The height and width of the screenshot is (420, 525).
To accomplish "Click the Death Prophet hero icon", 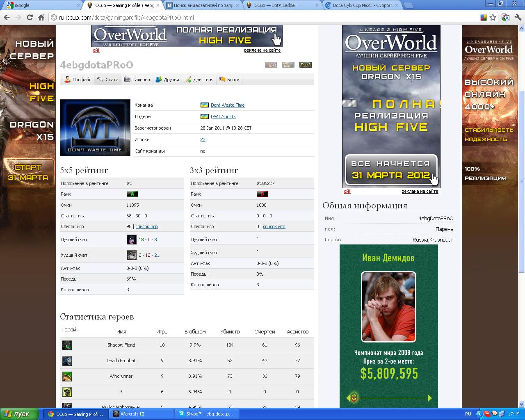I will [x=67, y=361].
